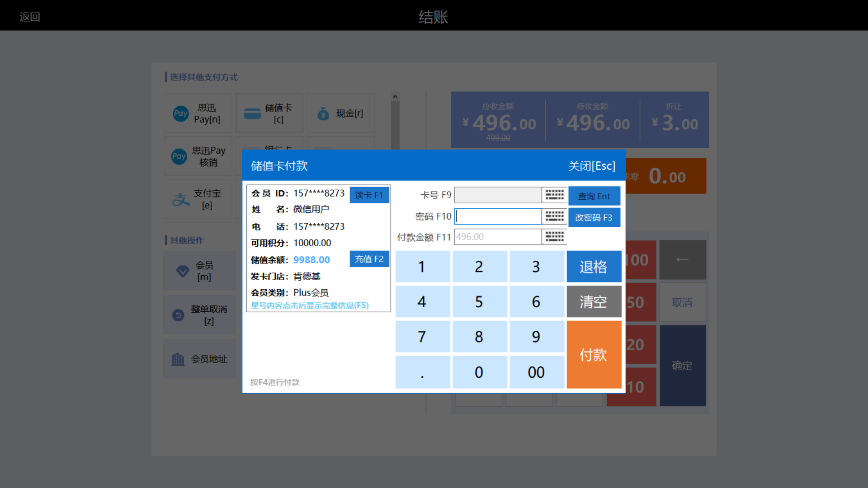Click 改密码 F3 change password button
The image size is (868, 488).
(x=594, y=217)
